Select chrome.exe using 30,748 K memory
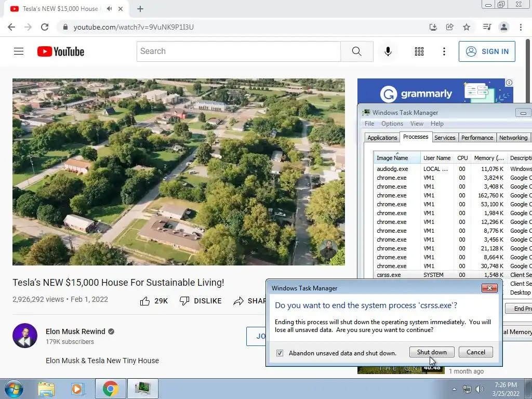Screen dimensions: 532x399 (453, 266)
